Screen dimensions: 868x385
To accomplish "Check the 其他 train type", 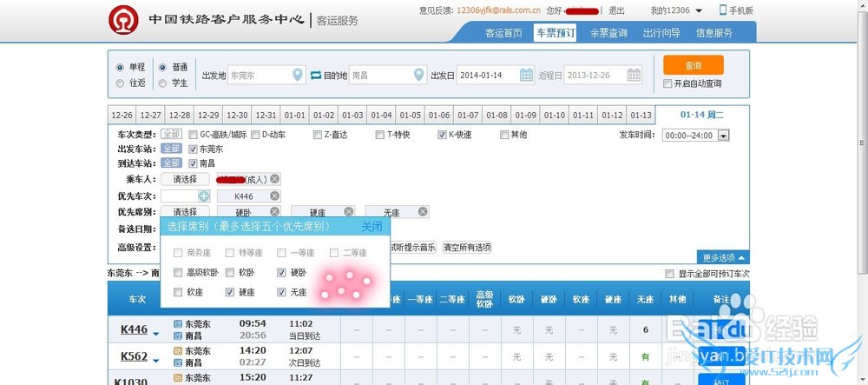I will coord(503,135).
